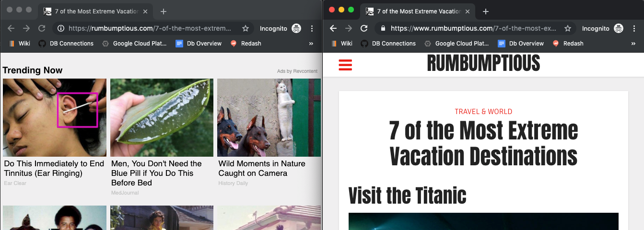Close the tab in left window

[x=145, y=11]
